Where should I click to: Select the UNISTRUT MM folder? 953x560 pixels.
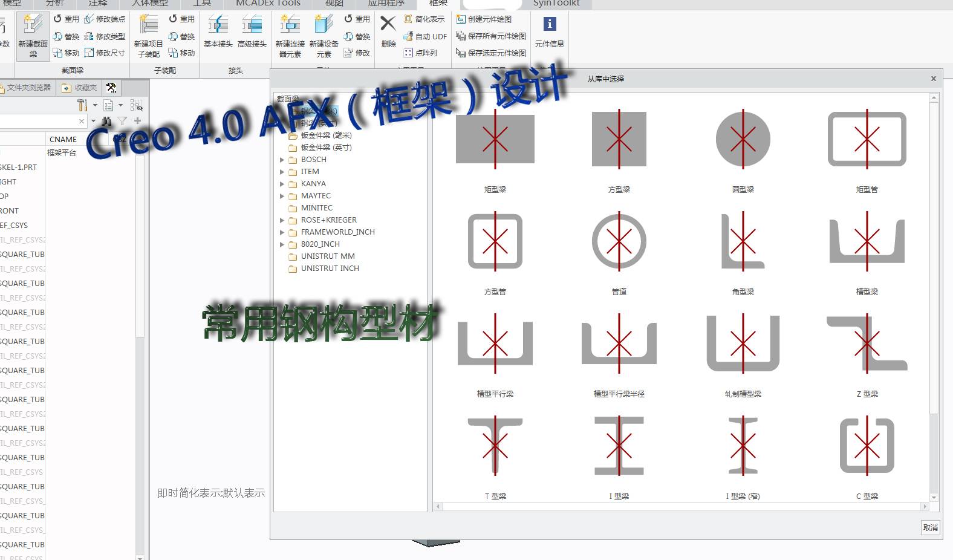[328, 256]
